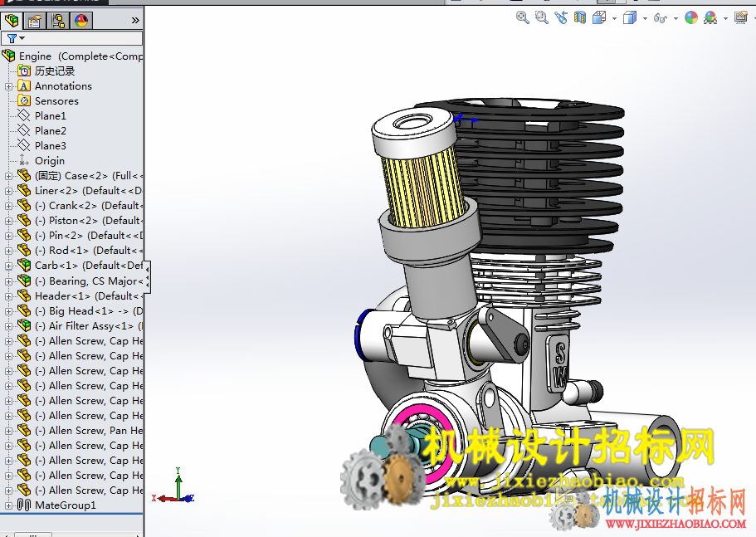Expand the Carb<1> subassembly node

tap(8, 266)
